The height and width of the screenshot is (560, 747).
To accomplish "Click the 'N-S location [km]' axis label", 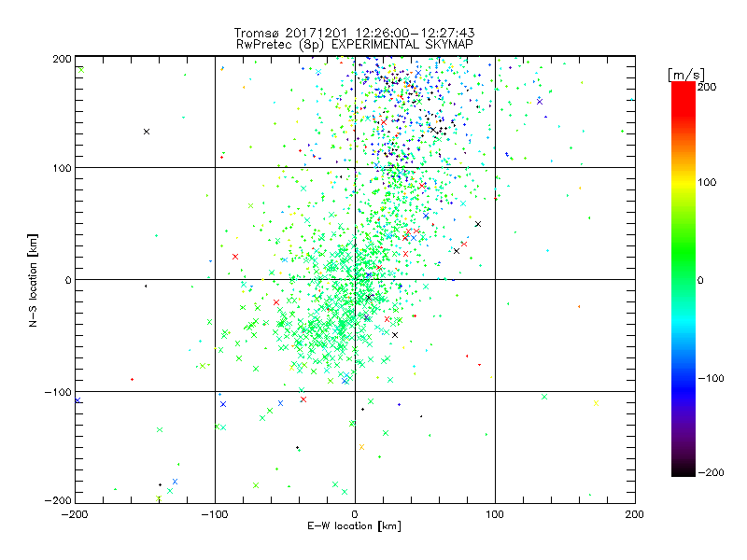I will 33,281.
